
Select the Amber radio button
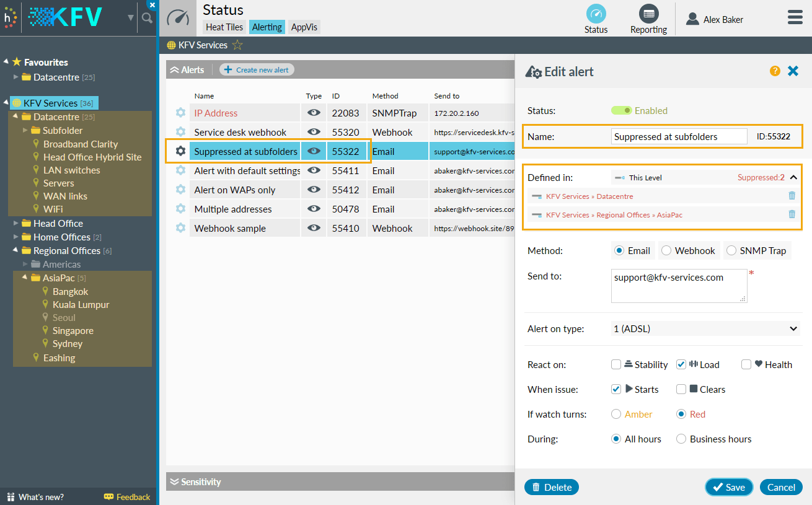pos(617,414)
